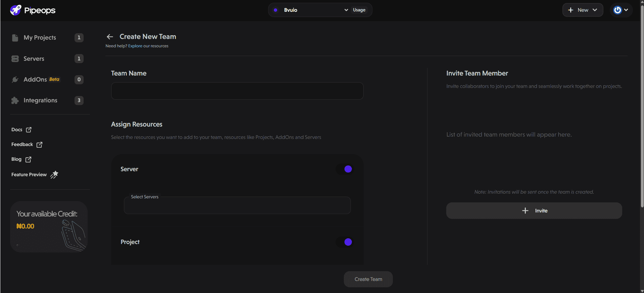
Task: Click the Project label in resources card
Action: point(130,242)
